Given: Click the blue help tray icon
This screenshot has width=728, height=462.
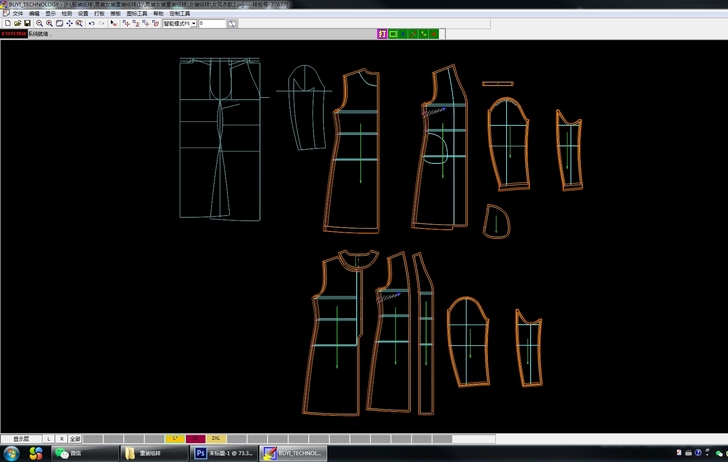Looking at the screenshot, I should [x=698, y=453].
